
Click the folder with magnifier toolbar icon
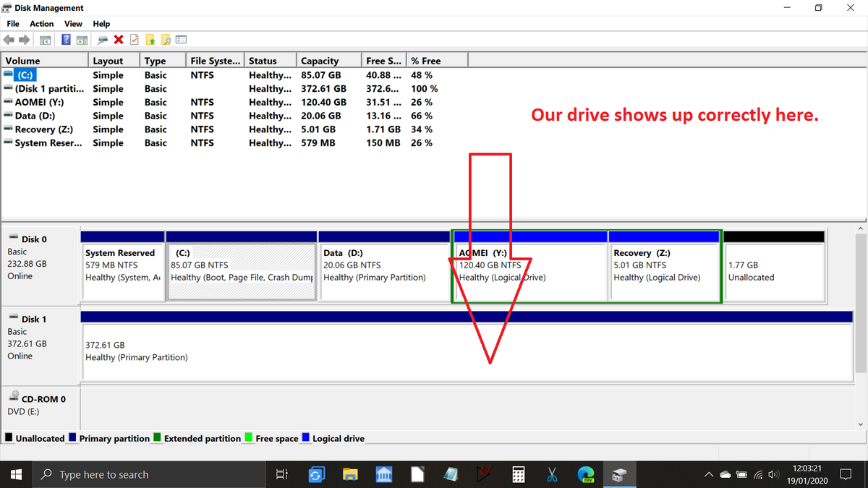(x=166, y=39)
